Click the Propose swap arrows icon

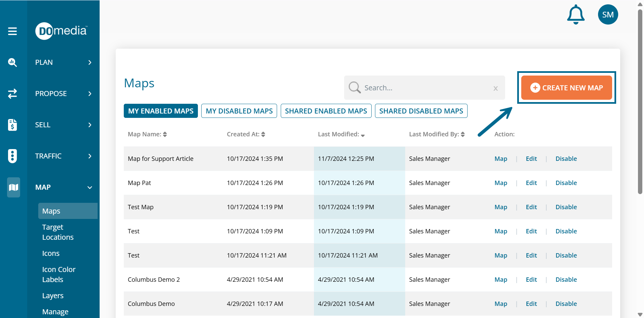(12, 94)
